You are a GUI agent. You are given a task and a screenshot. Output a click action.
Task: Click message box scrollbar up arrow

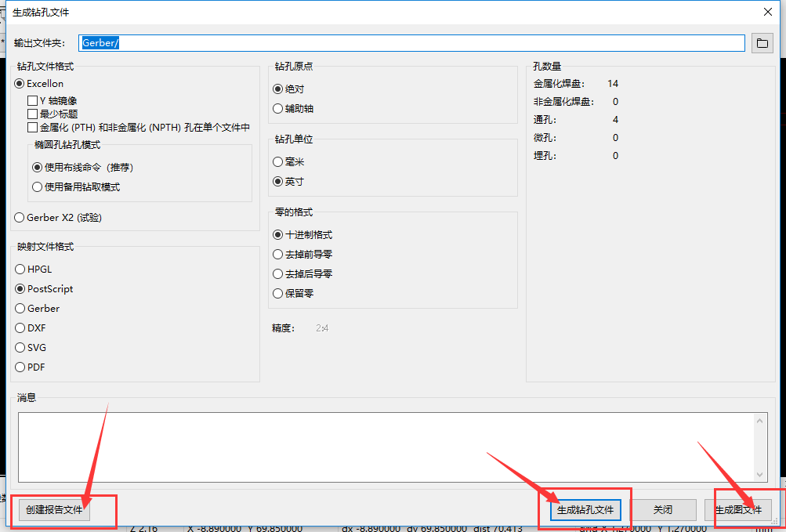759,421
